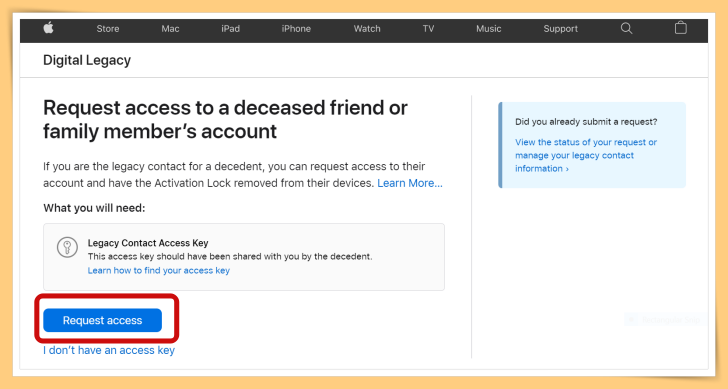Screen dimensions: 728x389
Task: Open the iPhone navigation item
Action: click(296, 29)
